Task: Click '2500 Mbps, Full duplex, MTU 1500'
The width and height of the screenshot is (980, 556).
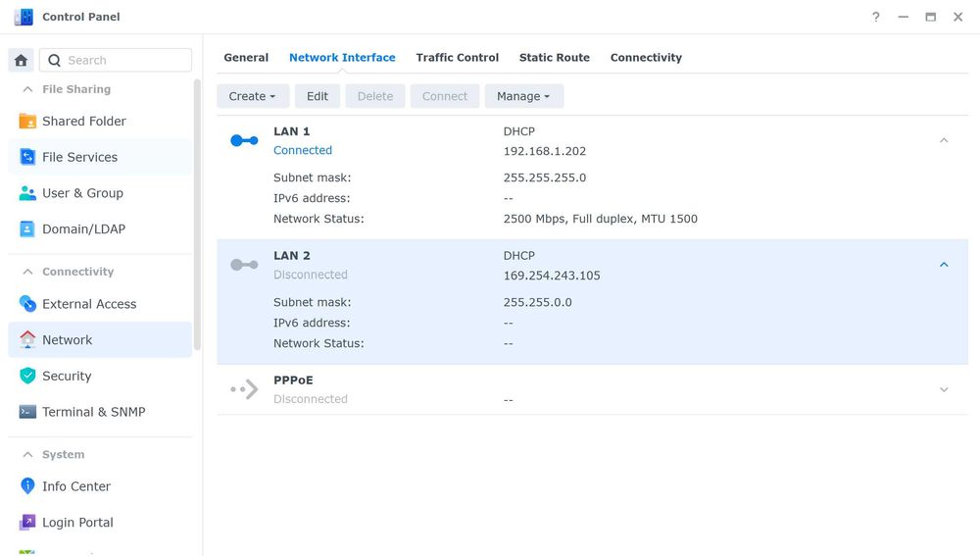Action: pyautogui.click(x=601, y=219)
